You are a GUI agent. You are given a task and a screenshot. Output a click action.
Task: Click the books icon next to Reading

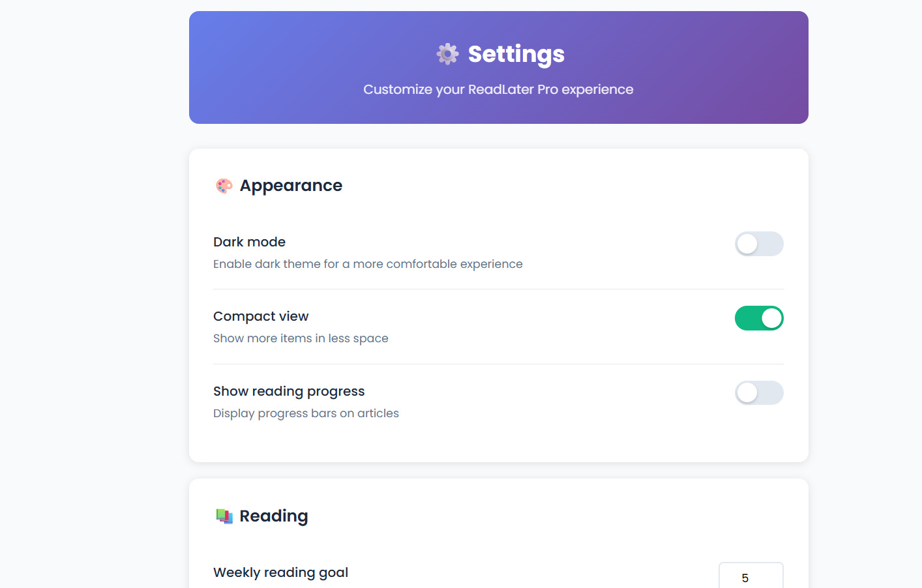[224, 516]
